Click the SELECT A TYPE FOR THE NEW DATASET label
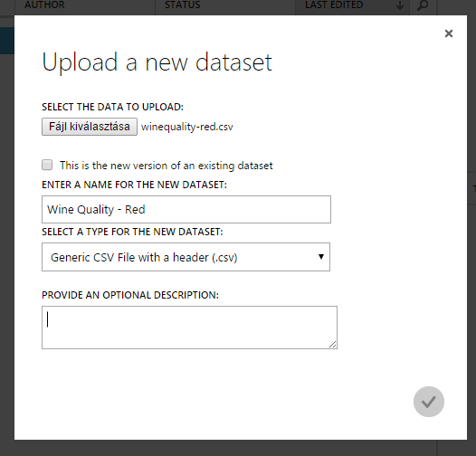The width and height of the screenshot is (476, 456). point(132,232)
